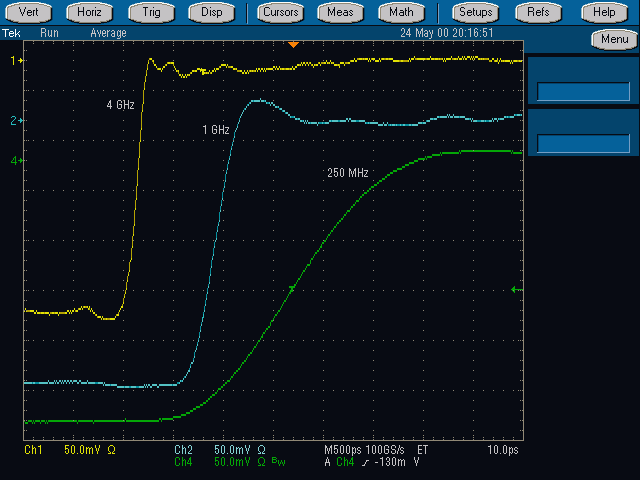The height and width of the screenshot is (480, 640).
Task: Open the Disp menu
Action: click(211, 12)
